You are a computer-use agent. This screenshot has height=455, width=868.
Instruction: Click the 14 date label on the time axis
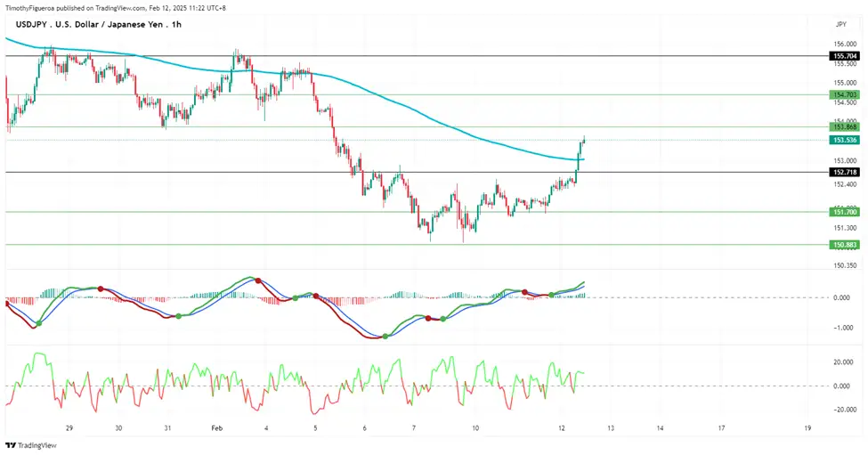pyautogui.click(x=661, y=428)
